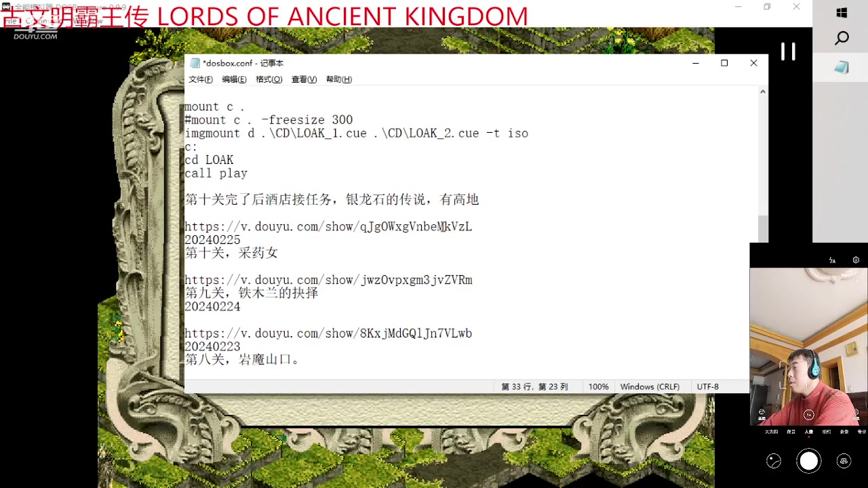Click the Notepad vertical scrollbar thumb
868x488 pixels.
click(x=763, y=228)
